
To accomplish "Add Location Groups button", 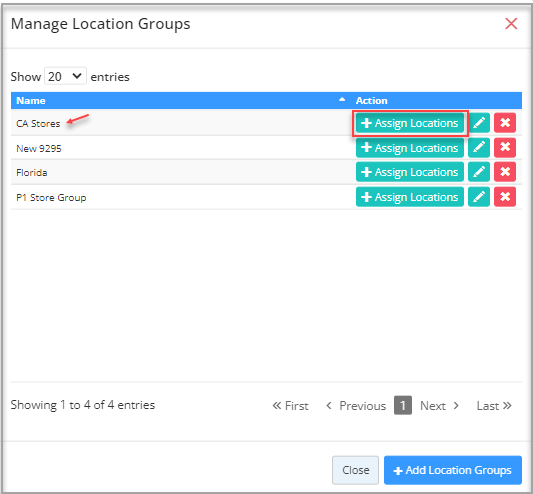I will tap(453, 470).
